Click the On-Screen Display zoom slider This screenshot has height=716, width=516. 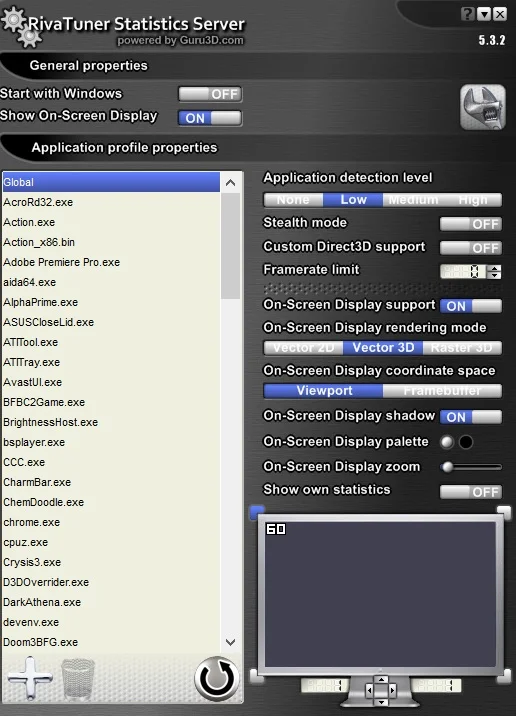[x=471, y=467]
